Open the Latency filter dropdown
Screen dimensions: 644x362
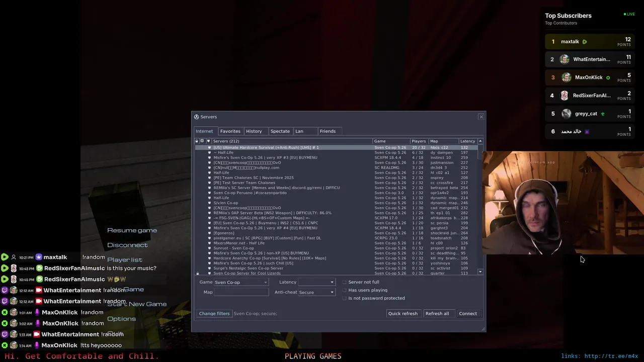coord(316,282)
